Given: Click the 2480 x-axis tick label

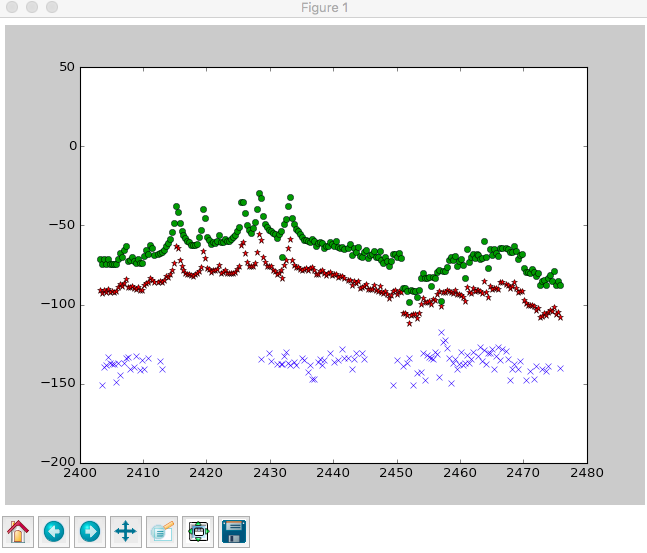Looking at the screenshot, I should [x=587, y=473].
